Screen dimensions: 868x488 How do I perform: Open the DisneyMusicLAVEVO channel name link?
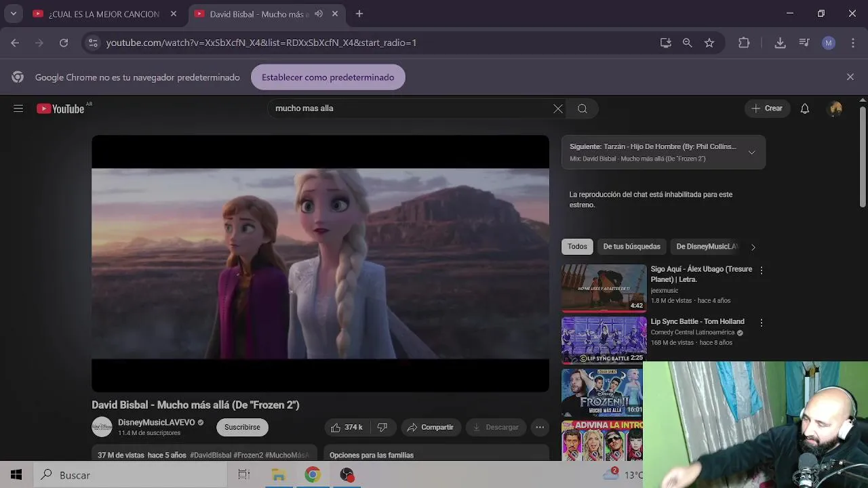(157, 422)
